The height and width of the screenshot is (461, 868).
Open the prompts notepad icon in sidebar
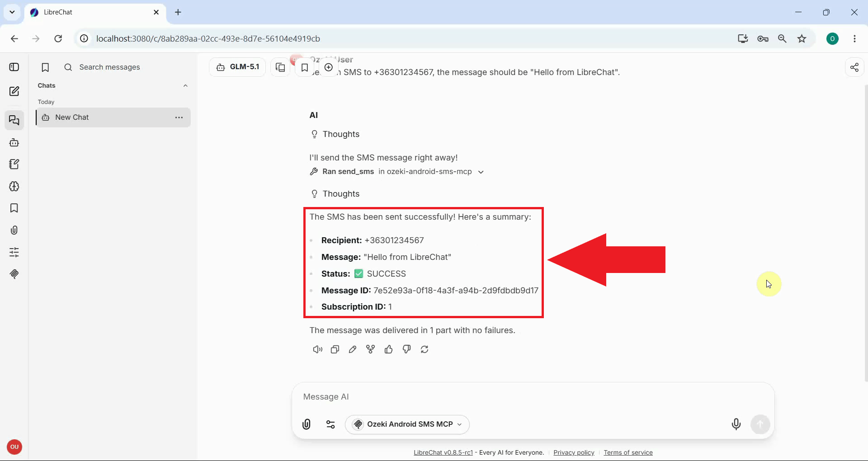[x=14, y=164]
